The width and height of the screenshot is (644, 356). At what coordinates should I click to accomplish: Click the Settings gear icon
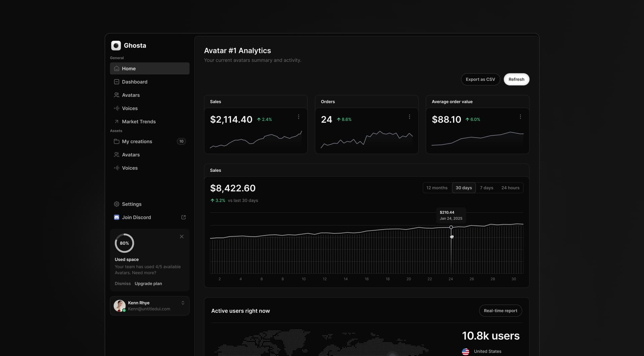click(x=116, y=204)
